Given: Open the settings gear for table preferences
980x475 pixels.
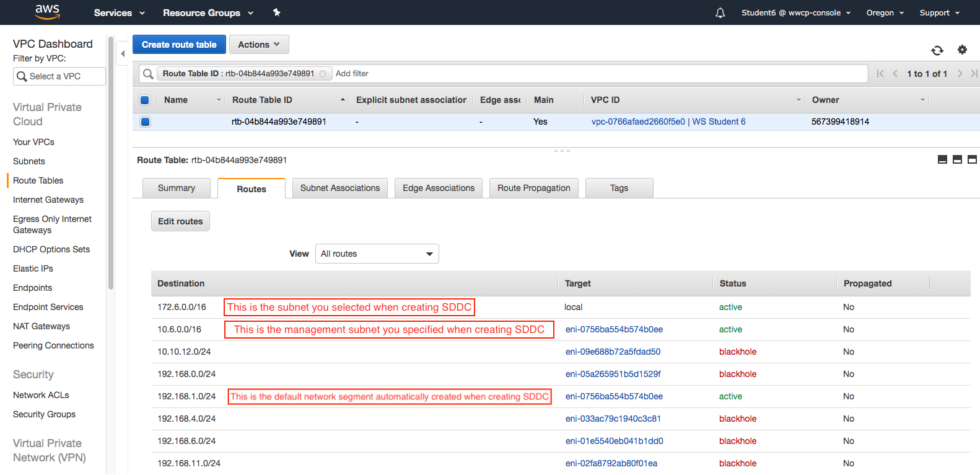Looking at the screenshot, I should [x=962, y=50].
